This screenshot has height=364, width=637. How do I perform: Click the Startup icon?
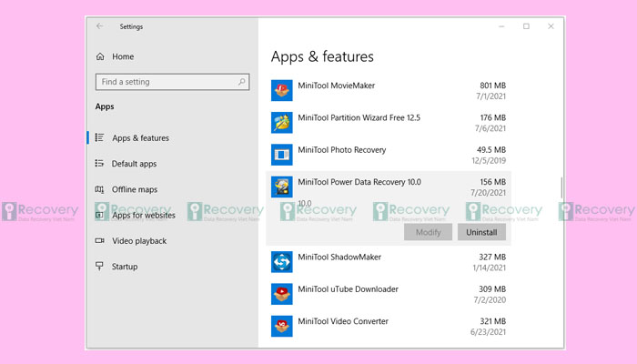tap(99, 266)
